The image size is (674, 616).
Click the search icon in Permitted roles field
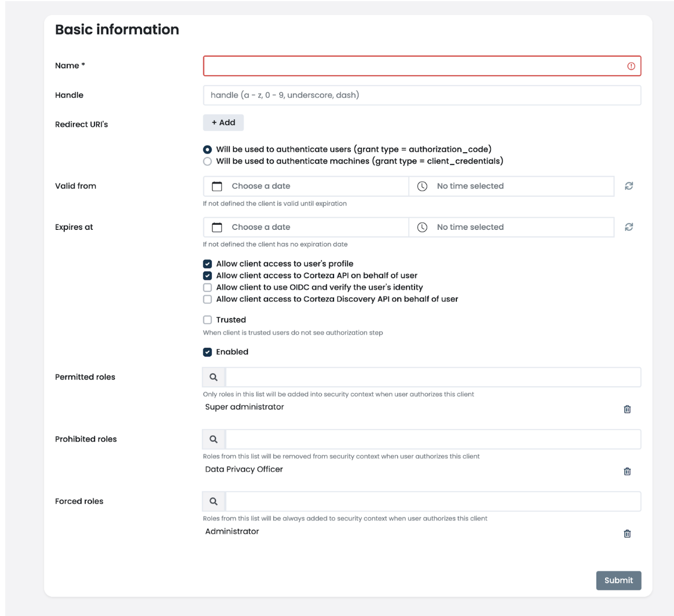pyautogui.click(x=213, y=376)
